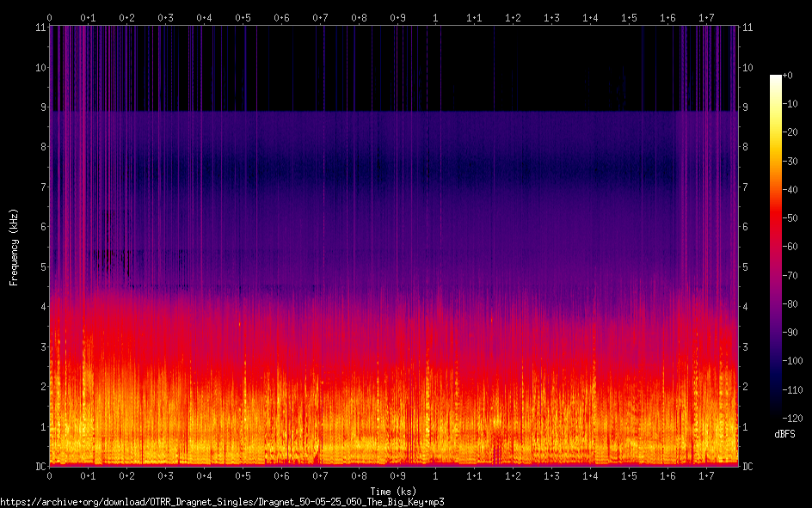Click the '1.7' tick on the bottom time axis

(x=706, y=475)
